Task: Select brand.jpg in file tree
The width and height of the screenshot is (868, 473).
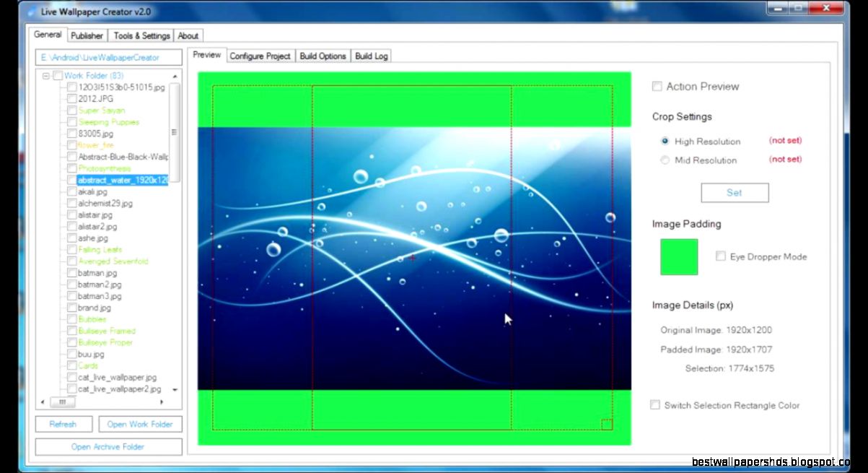Action: click(96, 308)
